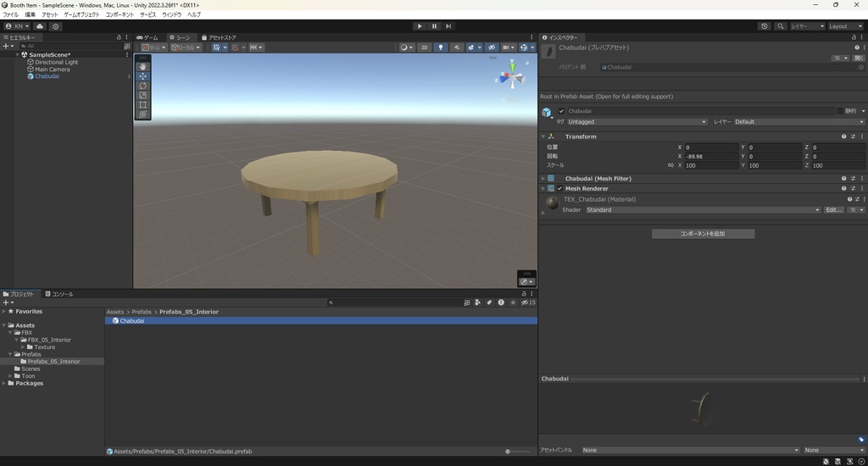Open the Component menu
Image resolution: width=868 pixels, height=466 pixels.
[x=120, y=14]
